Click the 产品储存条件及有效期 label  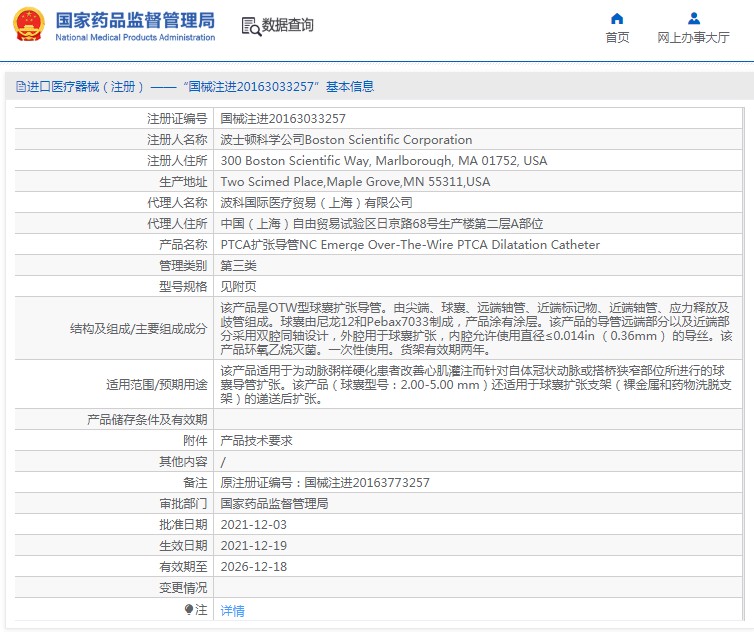(147, 420)
